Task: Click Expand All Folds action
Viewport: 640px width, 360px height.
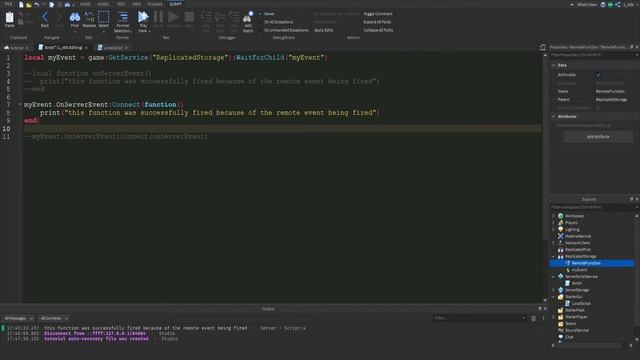Action: [x=377, y=22]
